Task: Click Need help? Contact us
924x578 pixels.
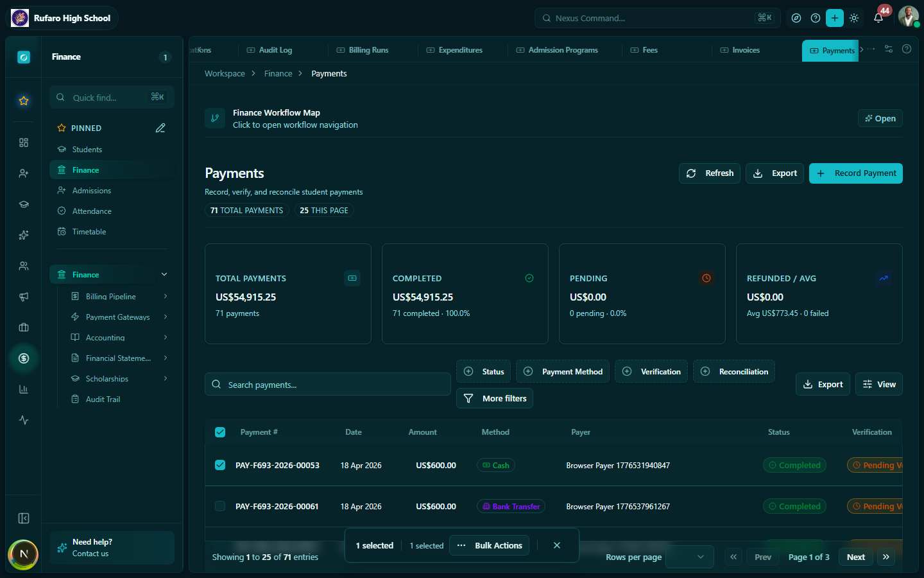Action: coord(112,548)
